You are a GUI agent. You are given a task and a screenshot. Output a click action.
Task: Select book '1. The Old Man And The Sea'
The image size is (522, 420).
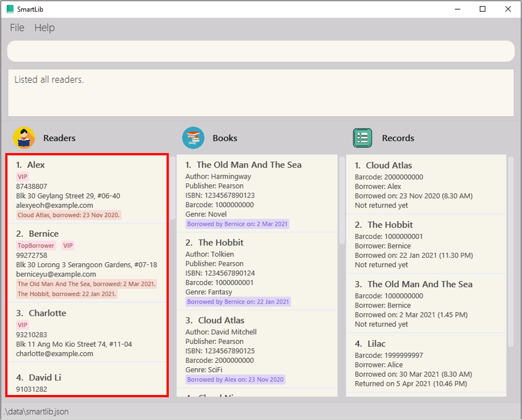click(257, 194)
